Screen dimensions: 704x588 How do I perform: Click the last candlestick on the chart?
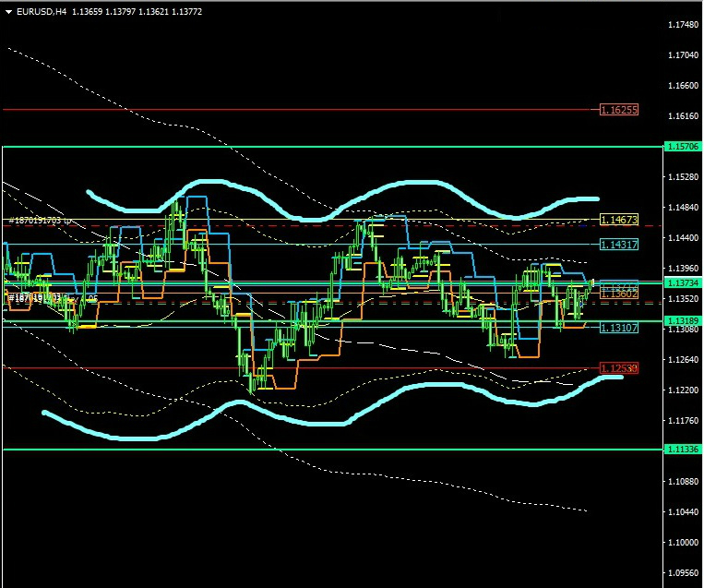click(x=592, y=284)
